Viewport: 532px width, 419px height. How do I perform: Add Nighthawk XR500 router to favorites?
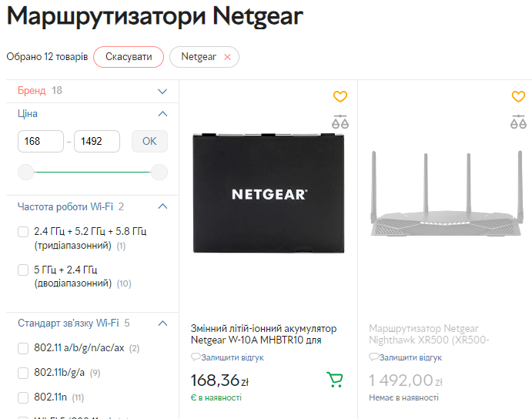[519, 96]
